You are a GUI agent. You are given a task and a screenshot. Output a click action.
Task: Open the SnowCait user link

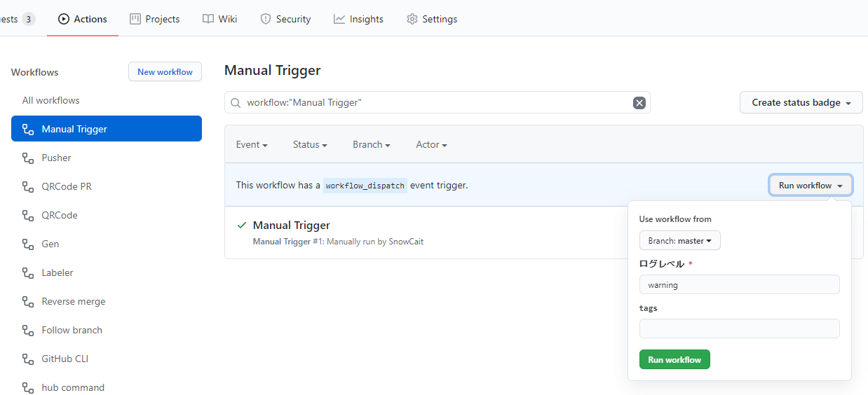pyautogui.click(x=406, y=242)
